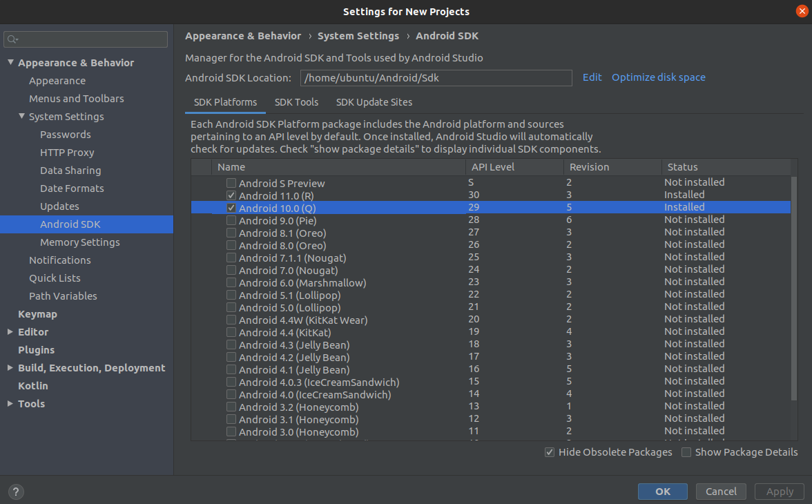Select the Android 4.4W (KitKat Wear) row
This screenshot has width=812, height=504.
tap(491, 320)
